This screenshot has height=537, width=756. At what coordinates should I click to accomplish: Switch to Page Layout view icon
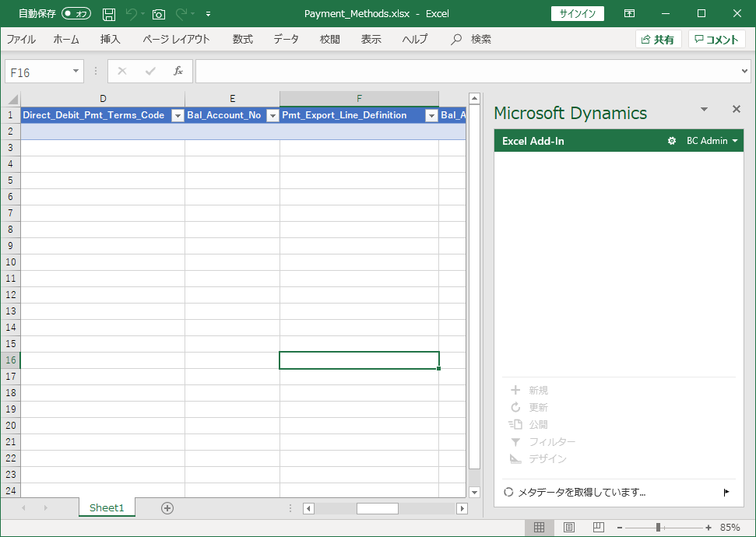569,528
